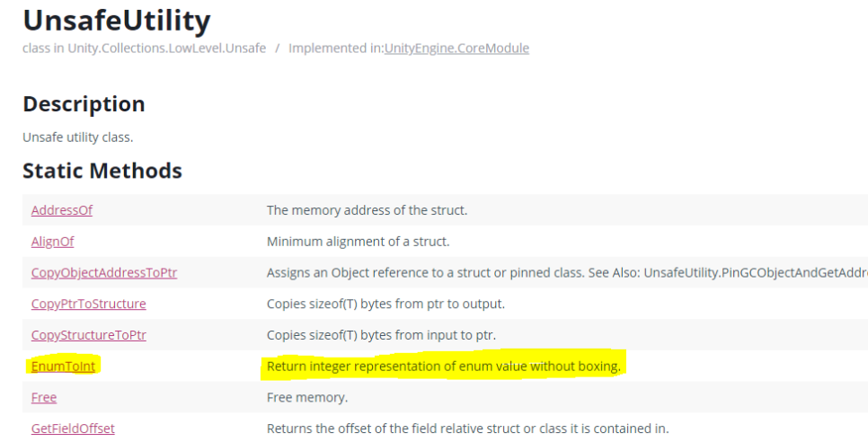Click 'The memory address of the struct' text
The height and width of the screenshot is (442, 868).
[x=367, y=210]
